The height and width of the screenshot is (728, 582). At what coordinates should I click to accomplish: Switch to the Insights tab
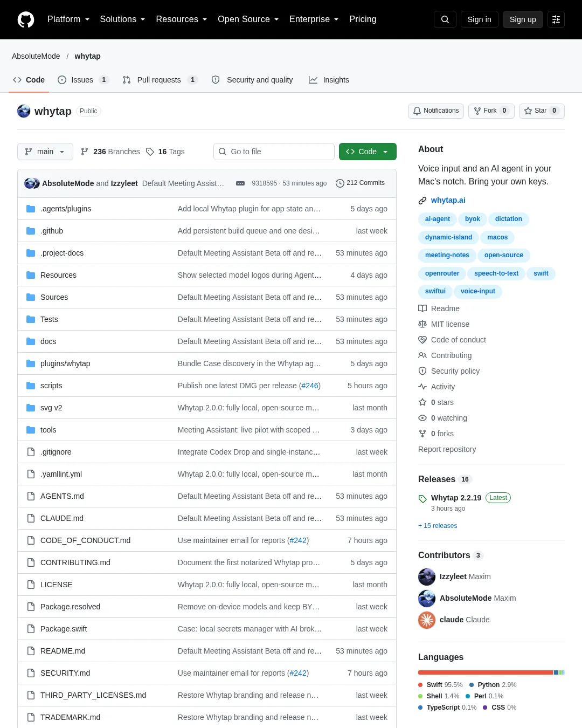[x=329, y=80]
